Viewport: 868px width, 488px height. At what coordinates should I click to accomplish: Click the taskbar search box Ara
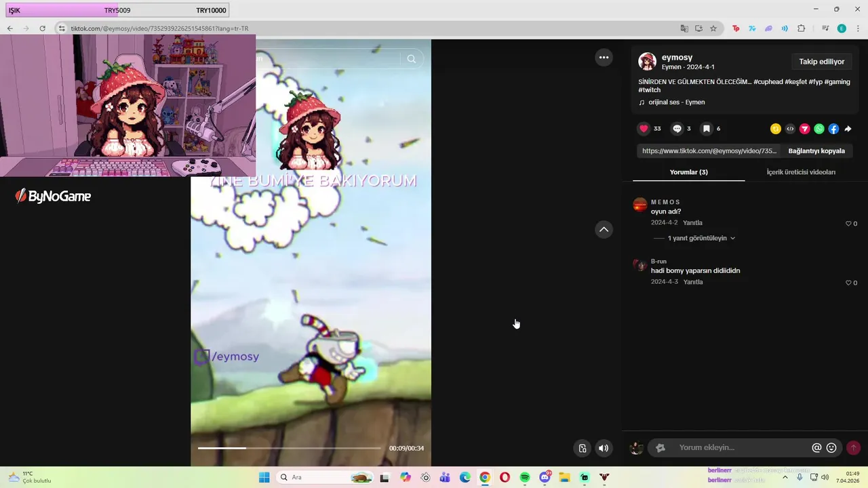click(x=324, y=477)
